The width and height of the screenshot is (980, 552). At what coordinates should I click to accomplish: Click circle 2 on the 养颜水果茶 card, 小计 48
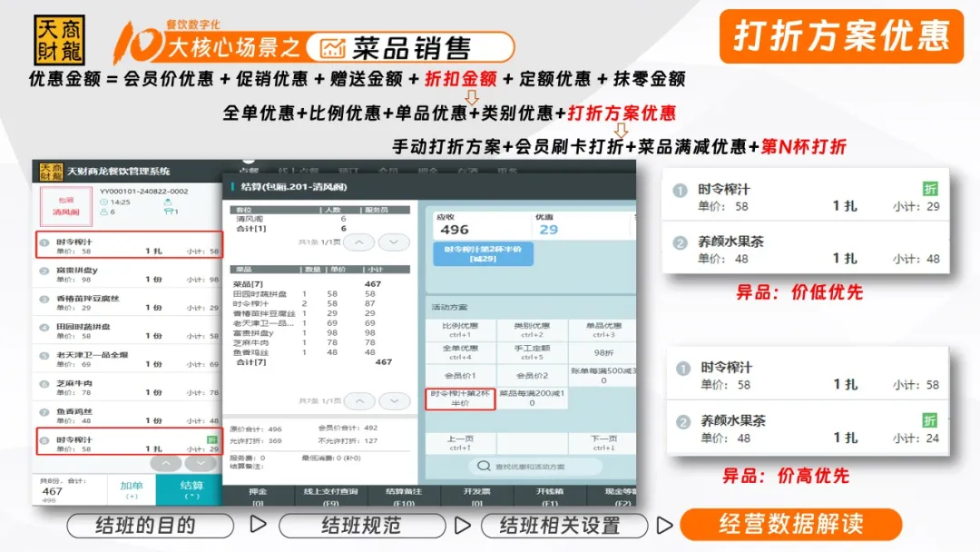click(680, 242)
